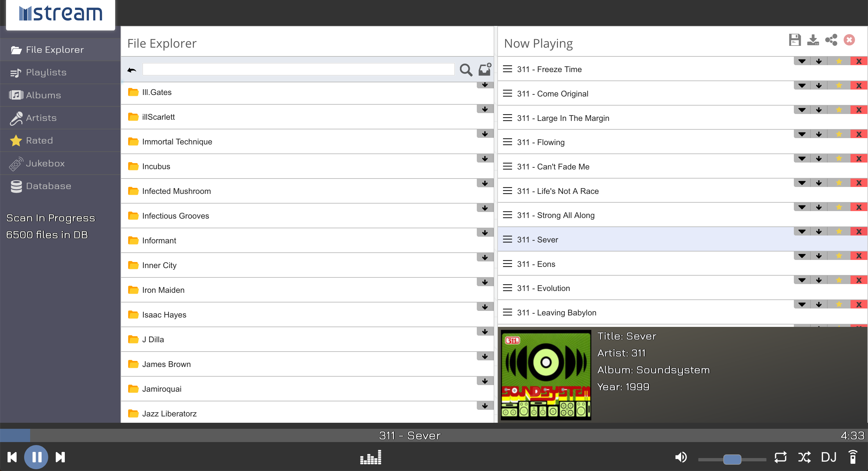Expand the Infectious Grooves folder
Image resolution: width=868 pixels, height=471 pixels.
pyautogui.click(x=176, y=216)
